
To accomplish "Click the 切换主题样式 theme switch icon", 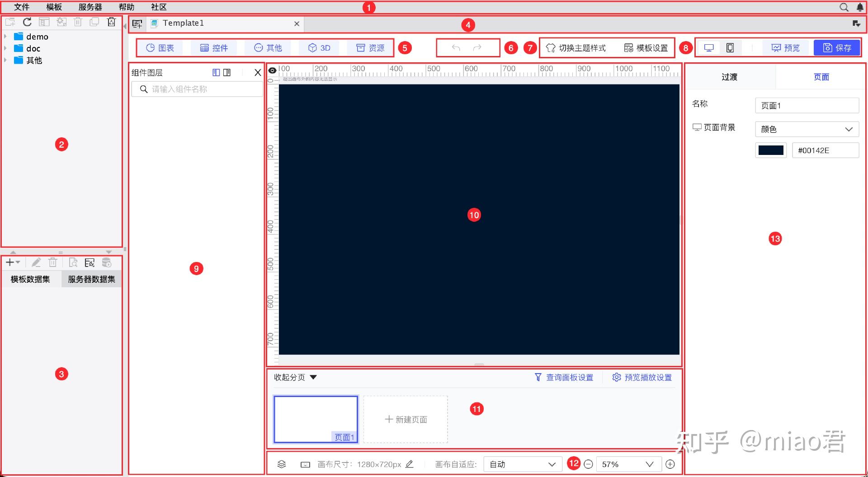I will coord(551,47).
